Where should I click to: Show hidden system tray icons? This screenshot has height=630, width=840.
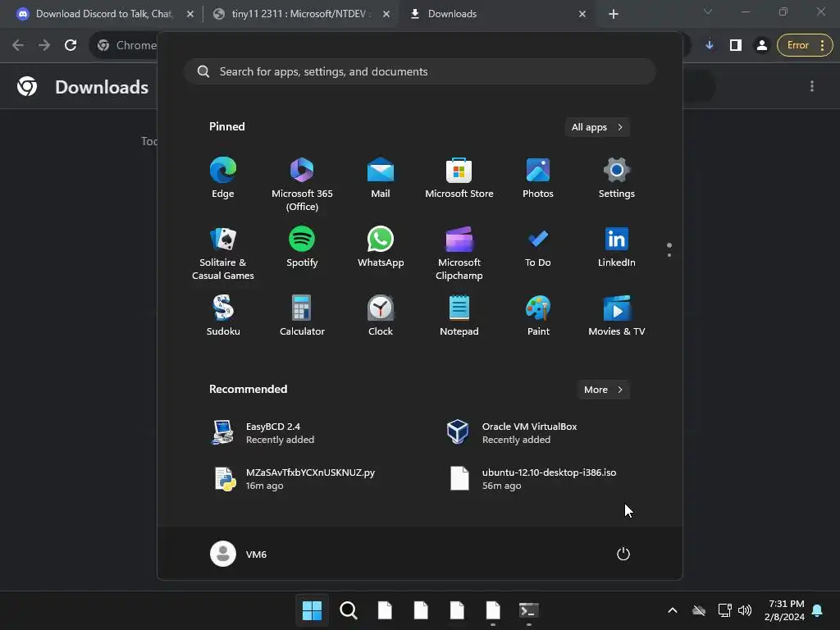pyautogui.click(x=673, y=610)
